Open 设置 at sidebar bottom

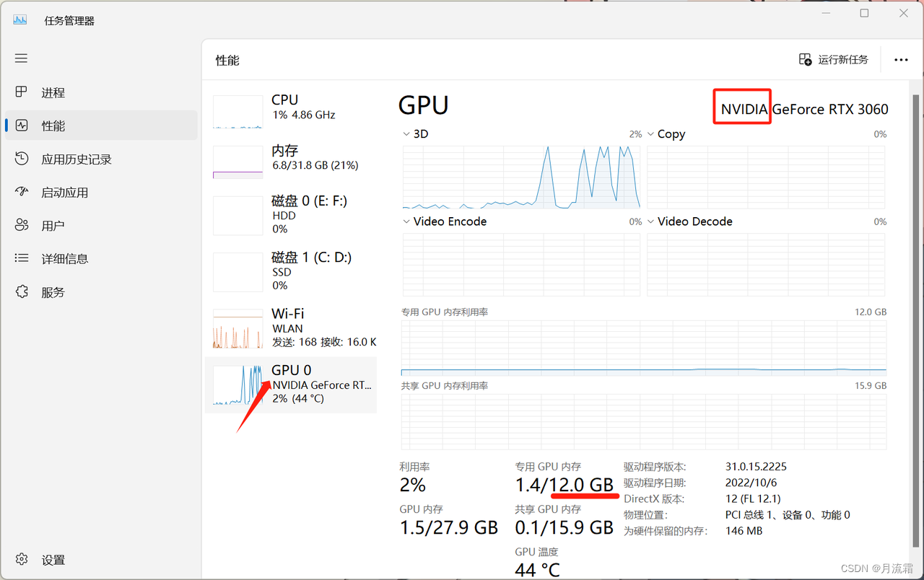[x=101, y=559]
